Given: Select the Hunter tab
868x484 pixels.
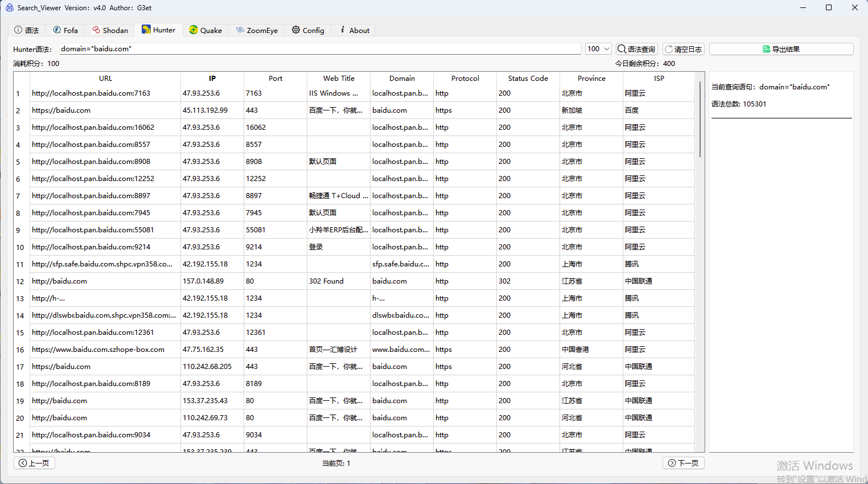Looking at the screenshot, I should click(x=159, y=30).
